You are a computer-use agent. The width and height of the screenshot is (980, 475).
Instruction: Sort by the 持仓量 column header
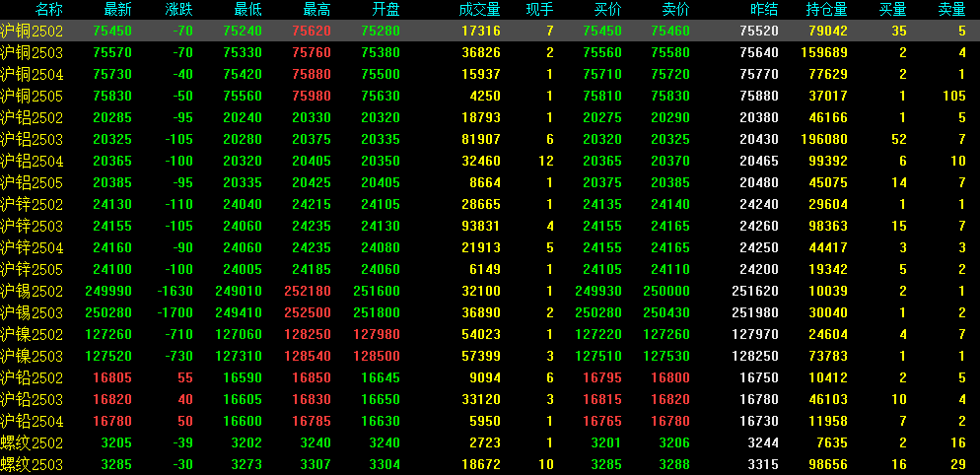click(827, 10)
